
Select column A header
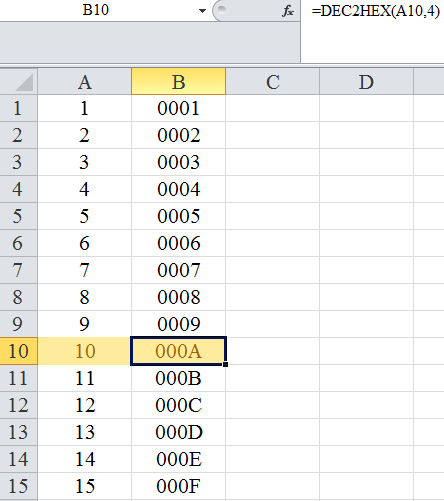click(85, 82)
